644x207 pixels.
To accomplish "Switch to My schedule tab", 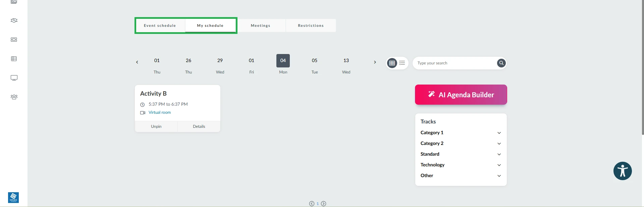I will (210, 25).
